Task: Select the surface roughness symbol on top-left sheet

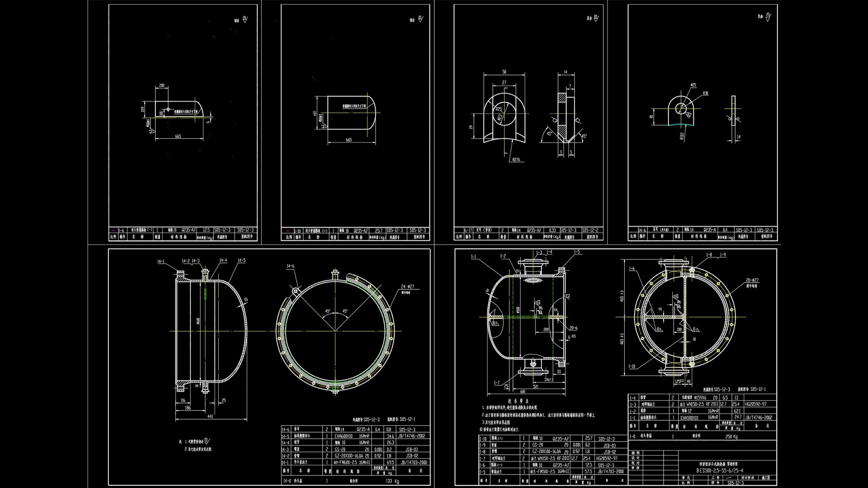Action: pyautogui.click(x=245, y=19)
